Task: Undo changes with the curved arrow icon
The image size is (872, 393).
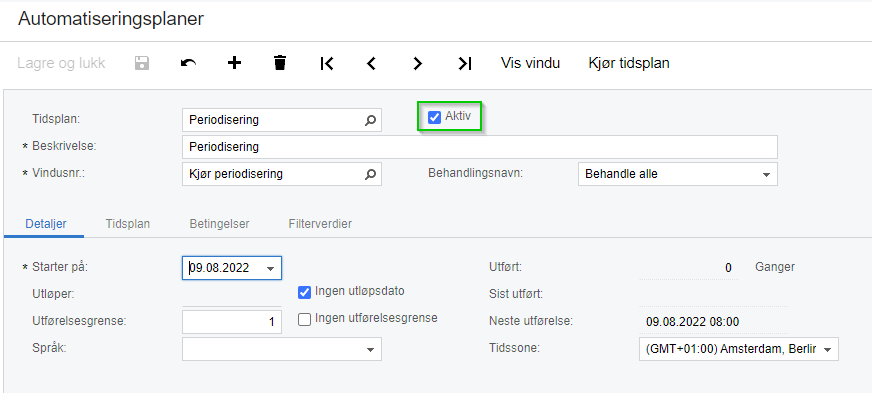Action: (189, 63)
